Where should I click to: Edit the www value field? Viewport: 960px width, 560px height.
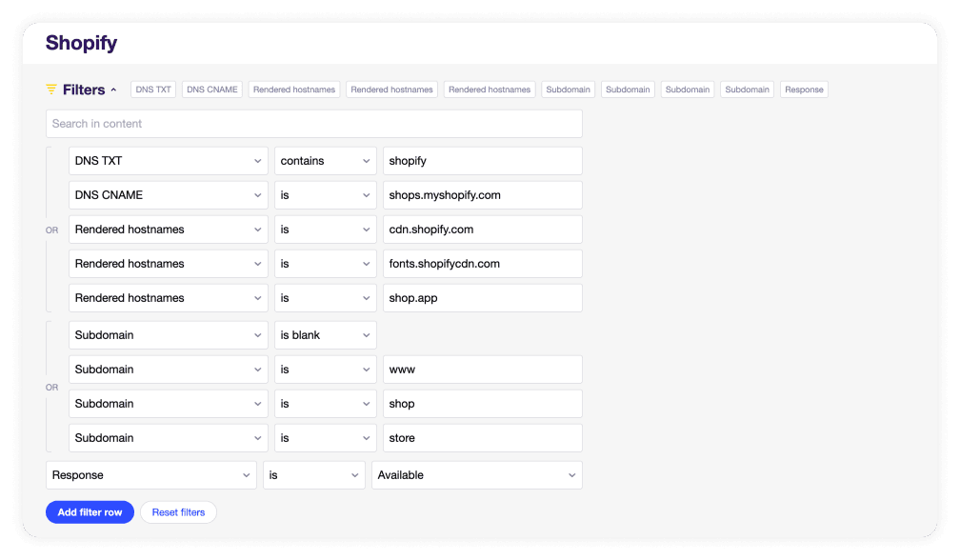[x=483, y=370]
